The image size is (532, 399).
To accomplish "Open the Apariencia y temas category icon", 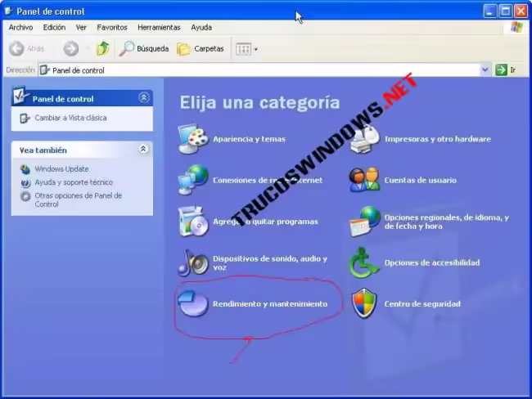I will [194, 139].
